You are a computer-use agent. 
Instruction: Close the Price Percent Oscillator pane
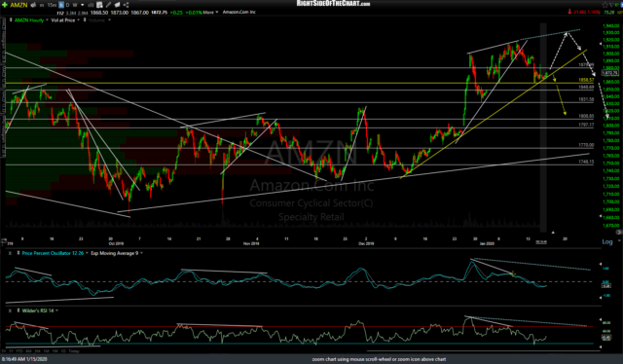pyautogui.click(x=11, y=253)
